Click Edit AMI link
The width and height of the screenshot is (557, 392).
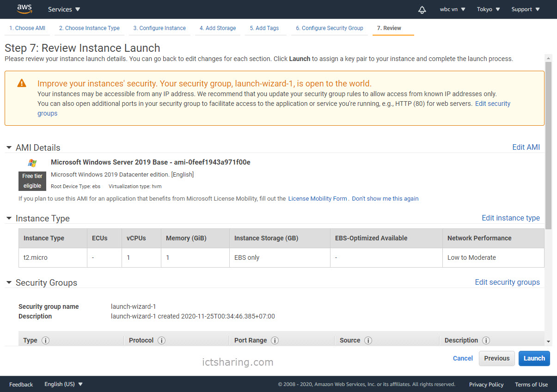pos(526,147)
